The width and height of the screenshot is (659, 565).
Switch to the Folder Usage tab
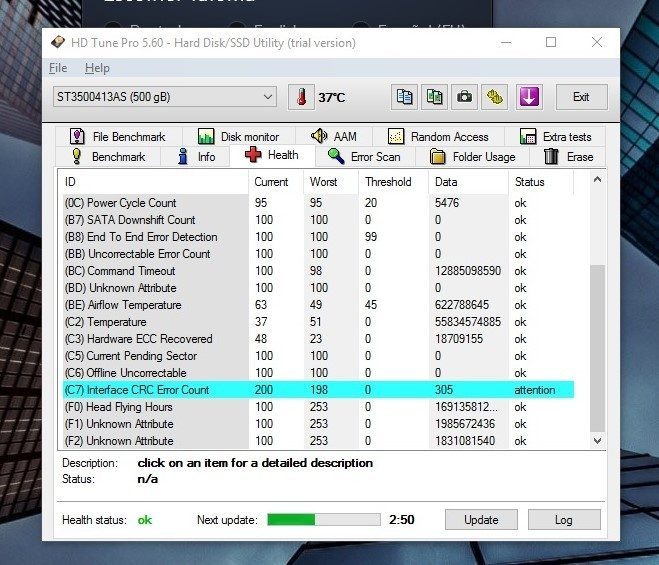tap(472, 156)
